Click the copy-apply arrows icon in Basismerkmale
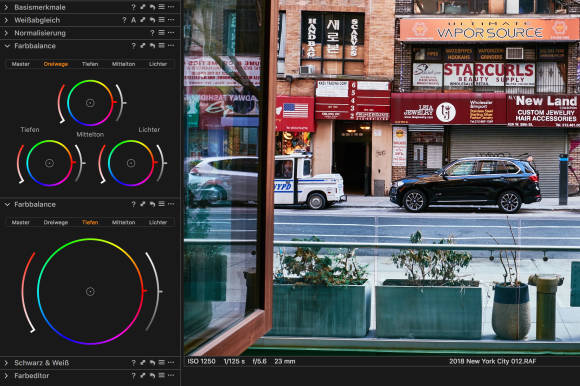 (x=143, y=7)
